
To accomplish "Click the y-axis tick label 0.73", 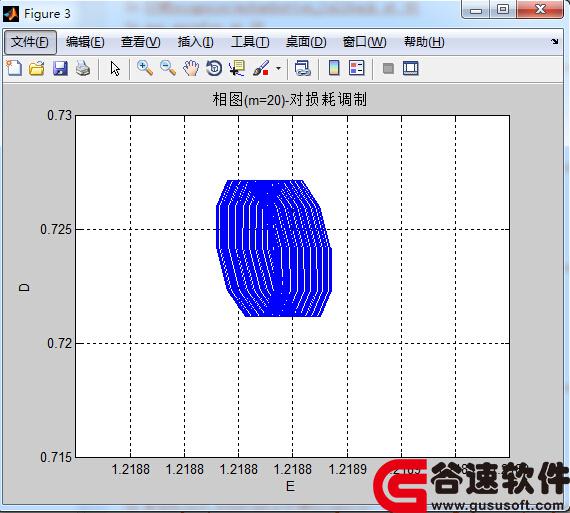I will 60,115.
